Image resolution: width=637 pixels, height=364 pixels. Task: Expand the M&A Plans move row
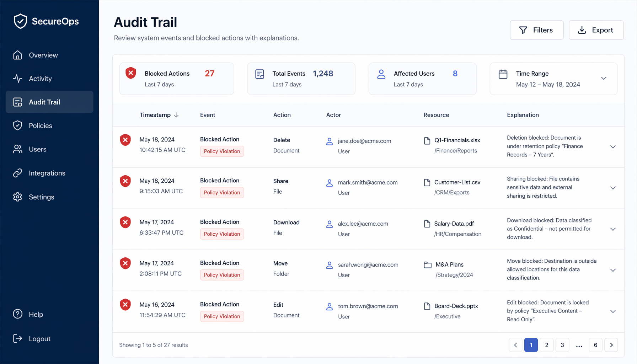click(613, 270)
